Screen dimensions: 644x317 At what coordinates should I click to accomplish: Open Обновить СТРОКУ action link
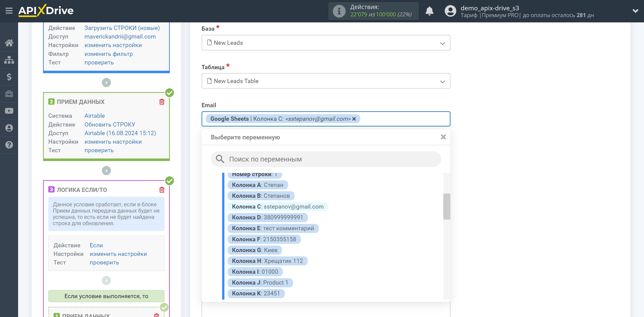tap(110, 125)
